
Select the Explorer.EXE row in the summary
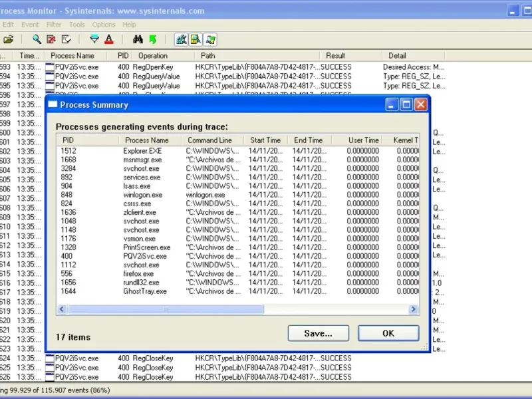tap(238, 151)
